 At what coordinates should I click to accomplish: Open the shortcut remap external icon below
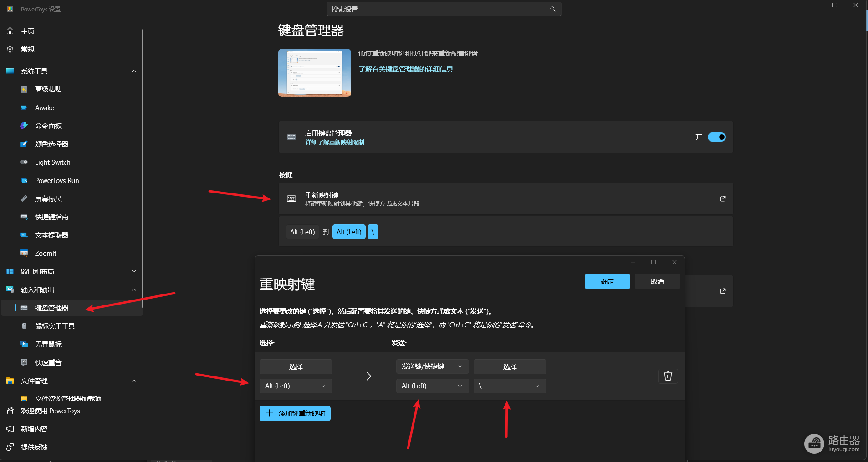point(723,291)
